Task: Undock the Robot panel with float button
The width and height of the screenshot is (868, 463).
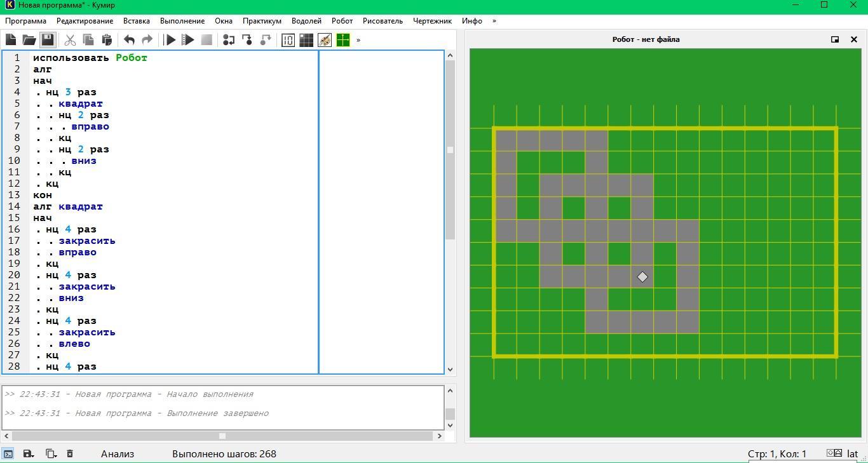Action: (x=835, y=39)
